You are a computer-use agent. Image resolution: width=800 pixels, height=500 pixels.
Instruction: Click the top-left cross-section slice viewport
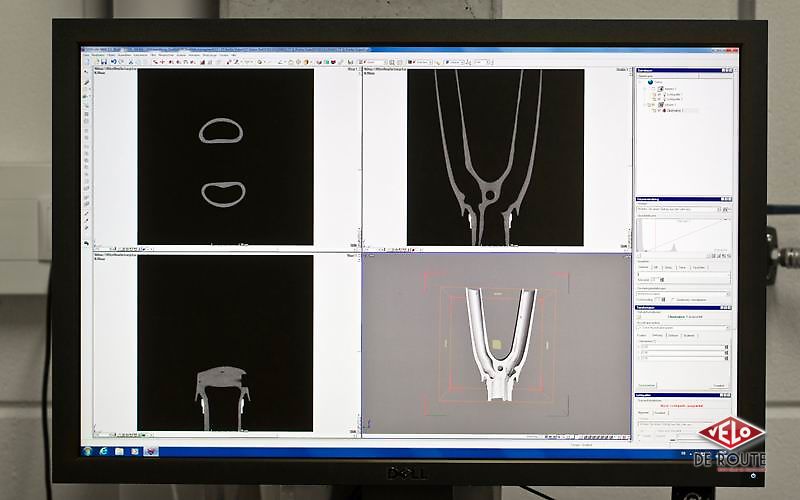[x=226, y=157]
